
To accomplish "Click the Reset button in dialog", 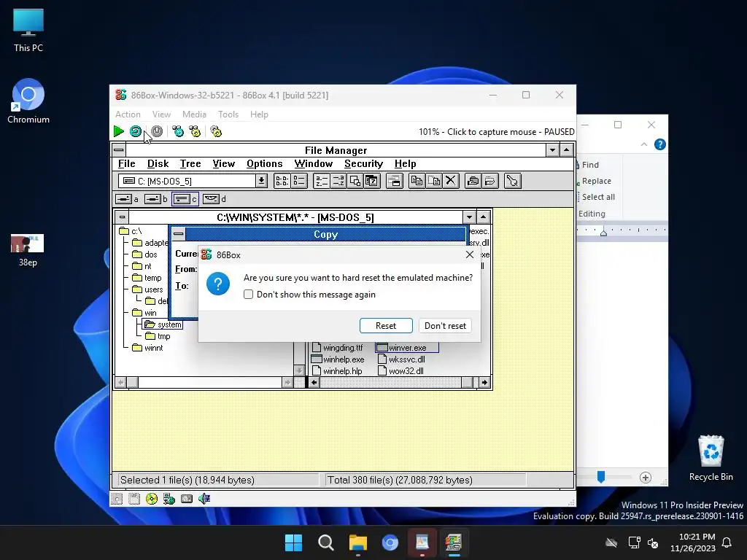I will (386, 326).
